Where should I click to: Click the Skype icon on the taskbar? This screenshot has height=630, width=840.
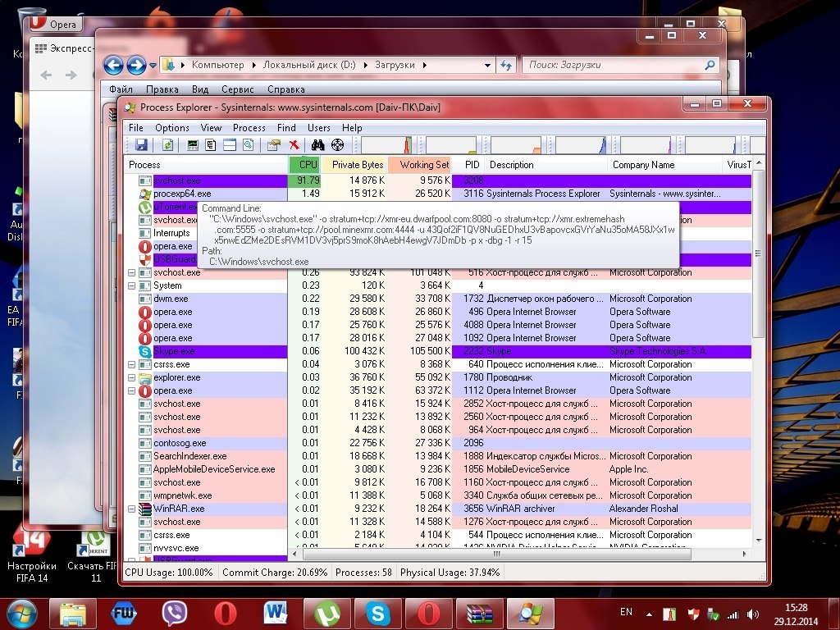(x=377, y=614)
